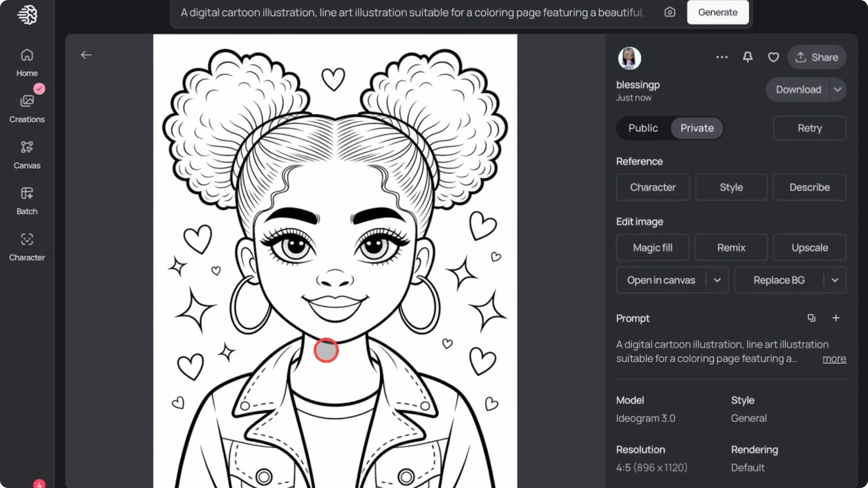Retry the image generation
868x488 pixels.
point(809,128)
